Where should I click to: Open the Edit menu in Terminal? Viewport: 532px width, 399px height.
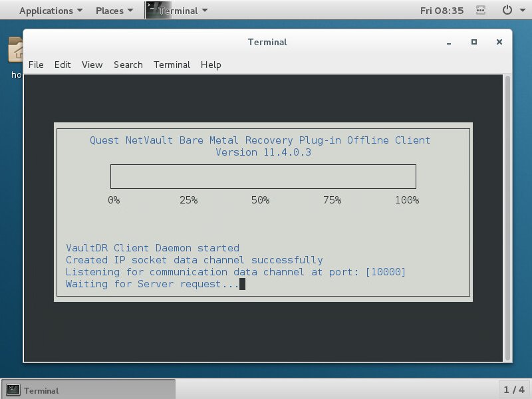[63, 65]
